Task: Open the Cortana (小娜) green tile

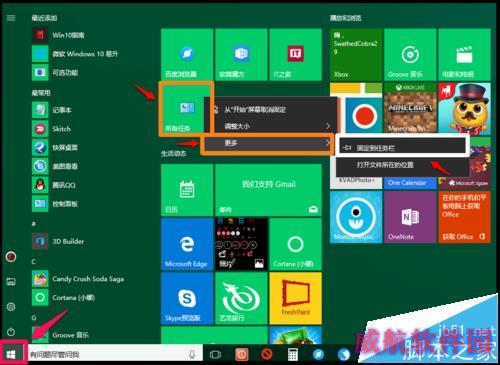Action: 295,244
